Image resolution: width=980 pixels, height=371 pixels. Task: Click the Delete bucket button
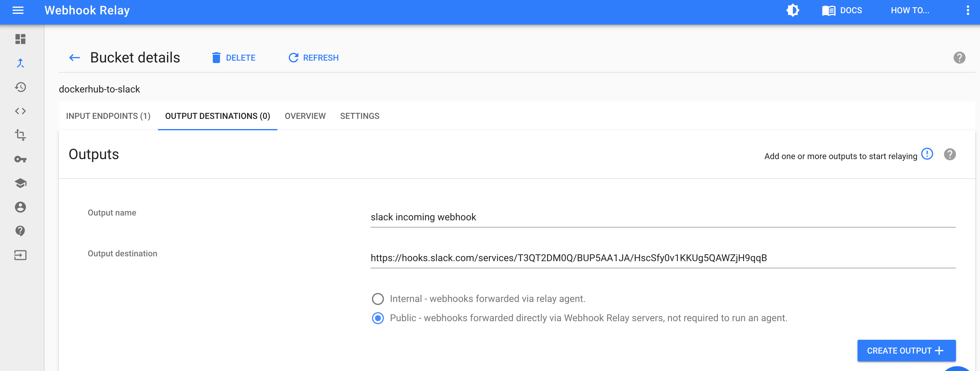click(233, 58)
